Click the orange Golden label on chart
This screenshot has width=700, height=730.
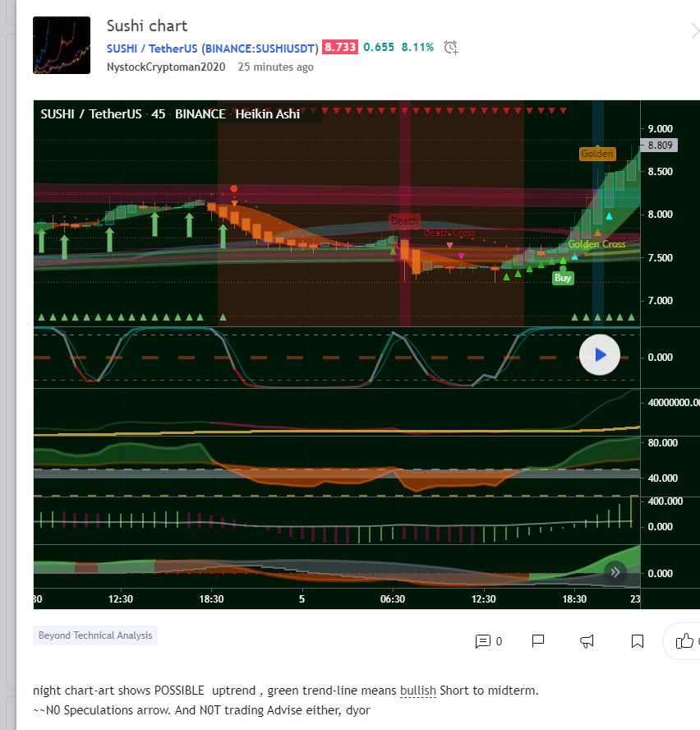tap(596, 154)
